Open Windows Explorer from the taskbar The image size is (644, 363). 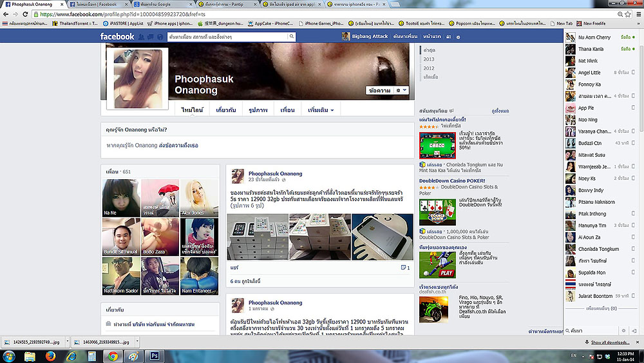coord(30,356)
